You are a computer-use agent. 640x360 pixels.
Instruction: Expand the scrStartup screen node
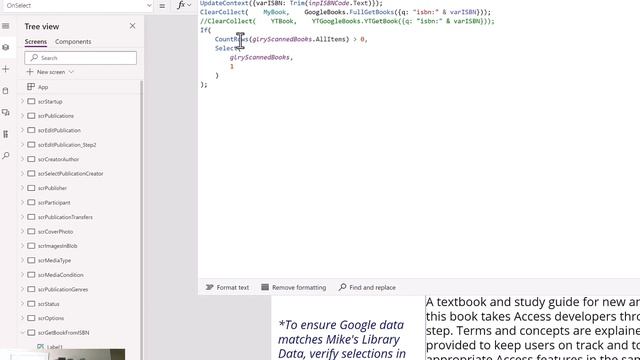[x=22, y=101]
